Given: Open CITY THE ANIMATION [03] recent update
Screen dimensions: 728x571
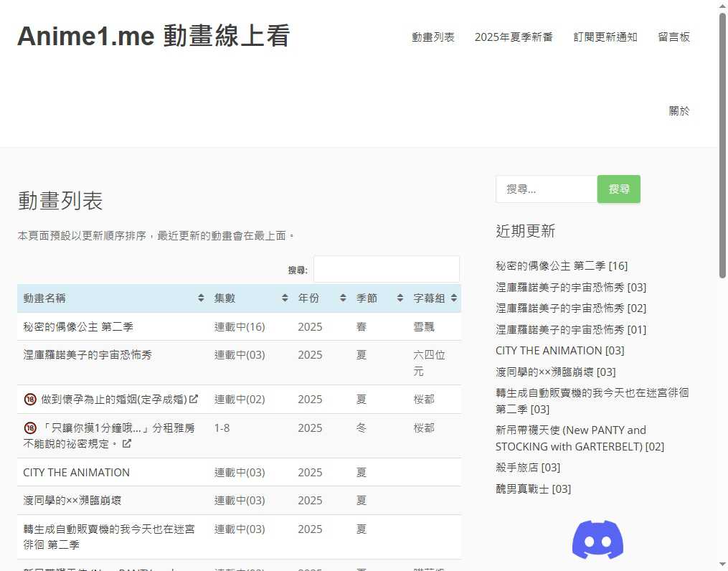Looking at the screenshot, I should pyautogui.click(x=559, y=351).
